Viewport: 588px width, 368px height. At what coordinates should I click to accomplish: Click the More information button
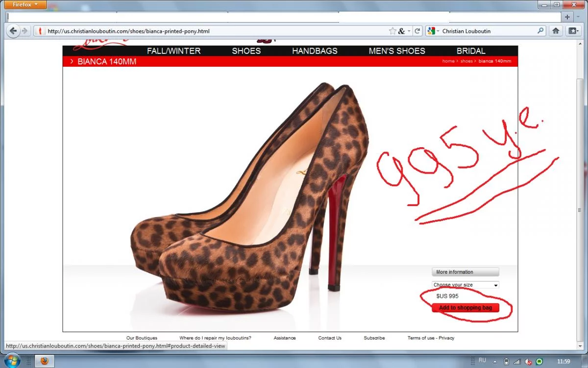(465, 272)
